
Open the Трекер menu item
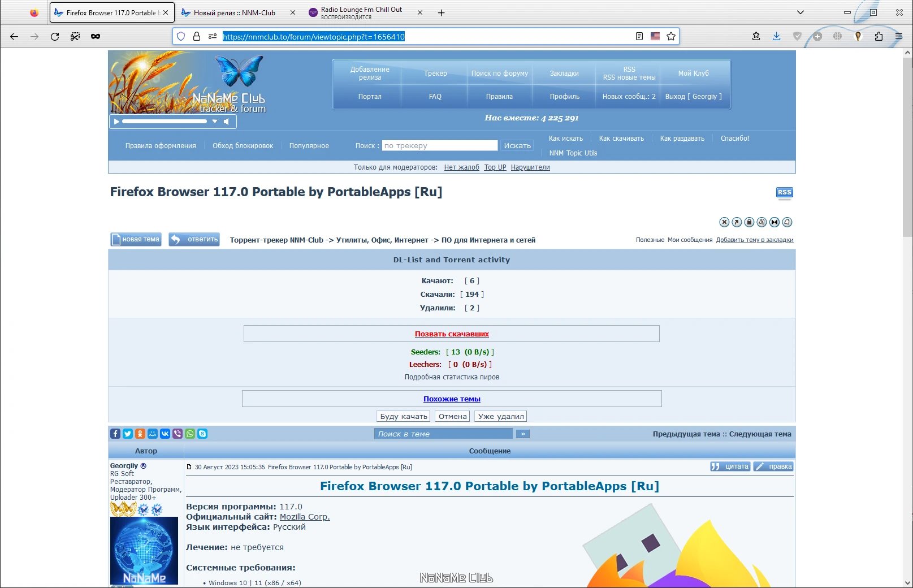tap(435, 73)
